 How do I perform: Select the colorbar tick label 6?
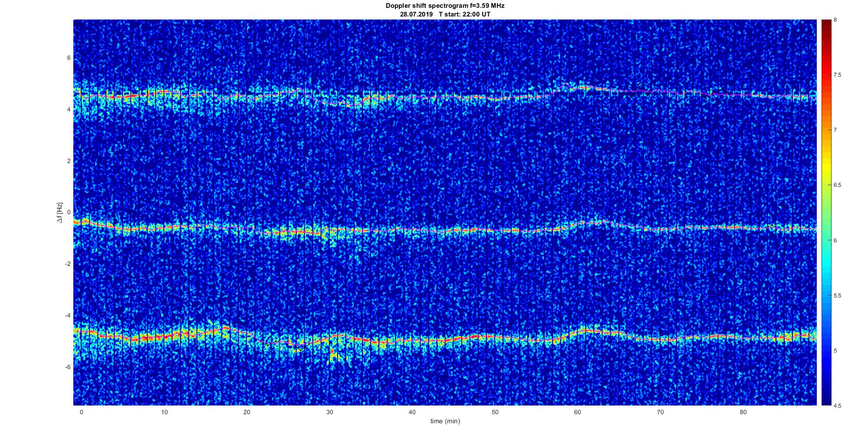coord(835,240)
